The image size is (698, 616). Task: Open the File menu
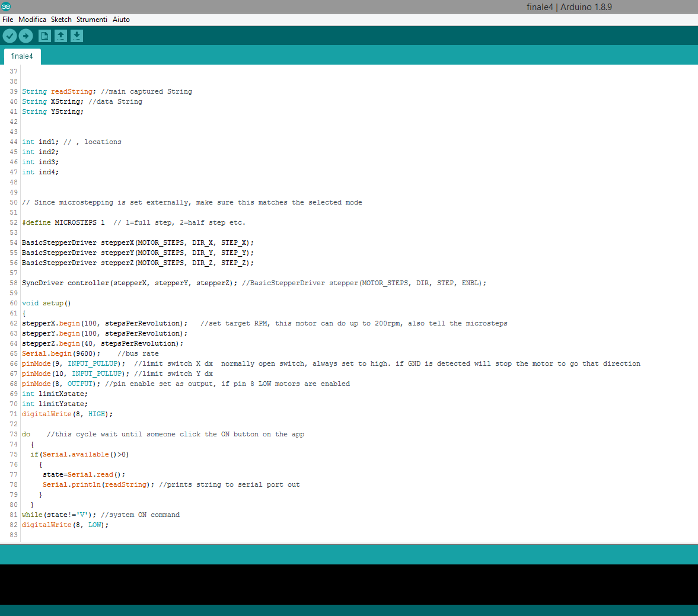[x=8, y=19]
